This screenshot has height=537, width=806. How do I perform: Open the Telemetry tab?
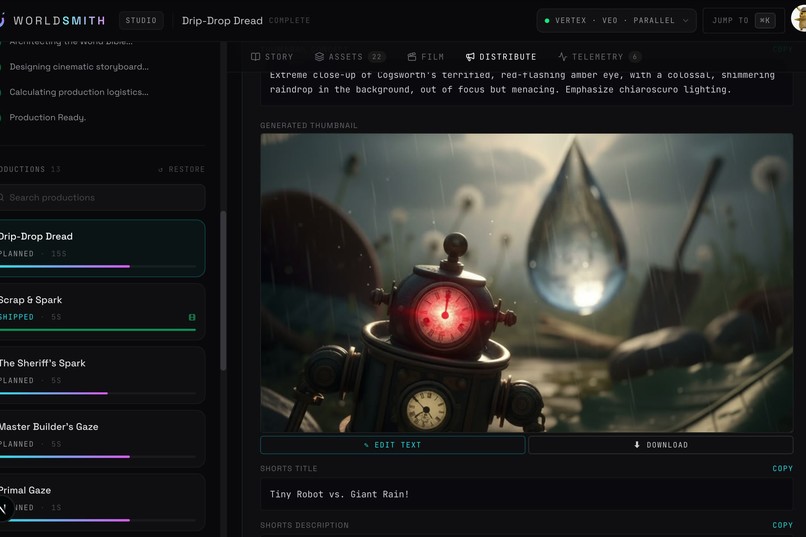click(x=599, y=57)
